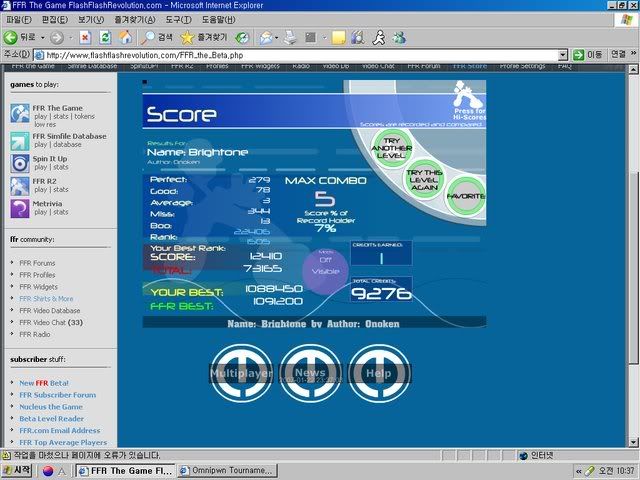Viewport: 640px width, 480px height.
Task: Open the FFR Forums link
Action: [x=39, y=263]
